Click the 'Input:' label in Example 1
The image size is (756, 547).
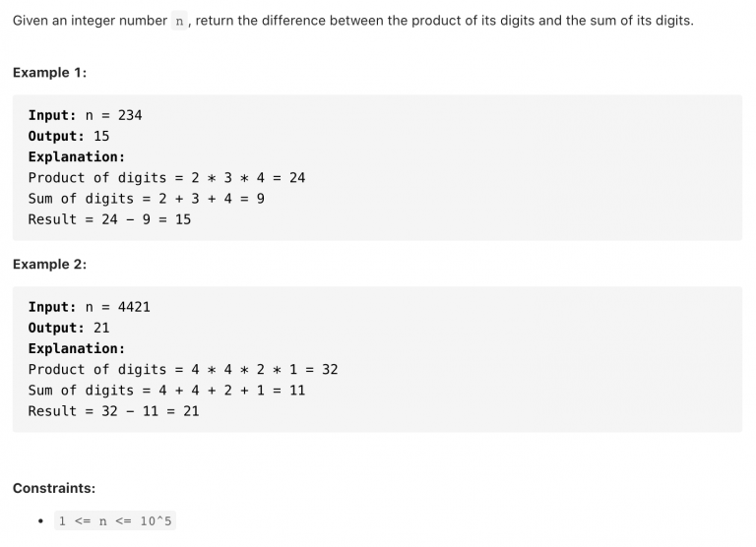tap(52, 116)
